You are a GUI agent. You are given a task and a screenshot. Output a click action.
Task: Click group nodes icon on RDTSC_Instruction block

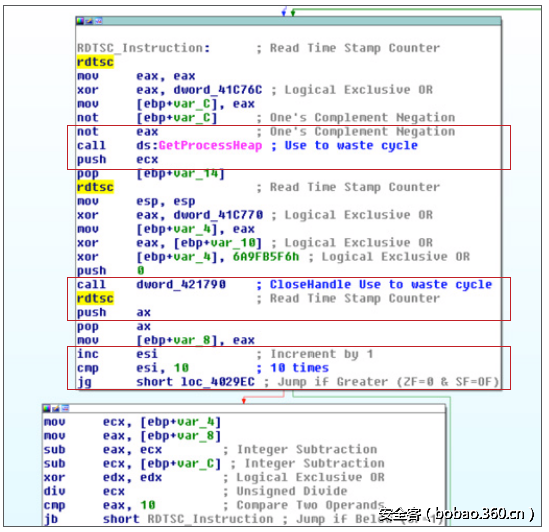point(98,21)
